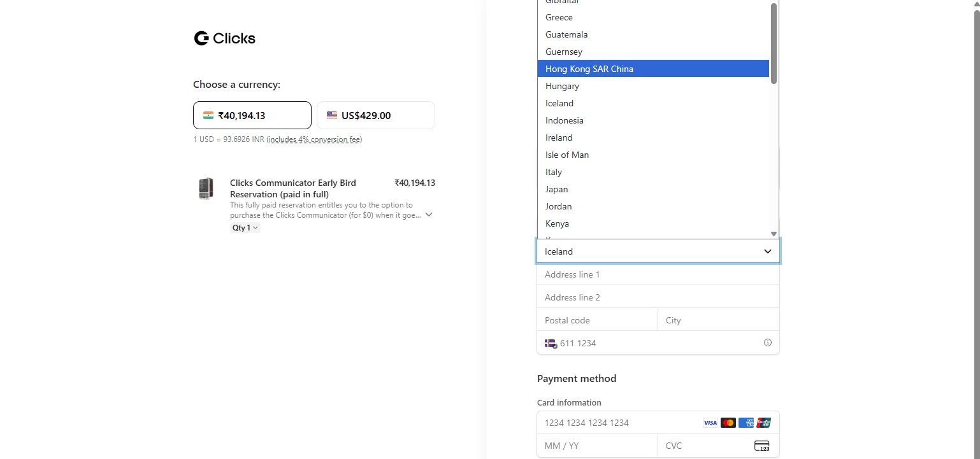Click the US flag in the dollar option

point(331,115)
